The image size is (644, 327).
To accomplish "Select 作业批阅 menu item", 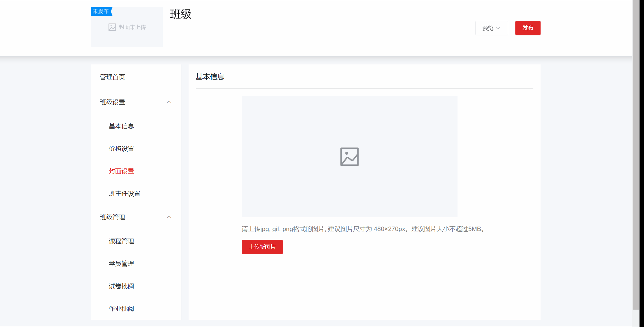I will 121,309.
